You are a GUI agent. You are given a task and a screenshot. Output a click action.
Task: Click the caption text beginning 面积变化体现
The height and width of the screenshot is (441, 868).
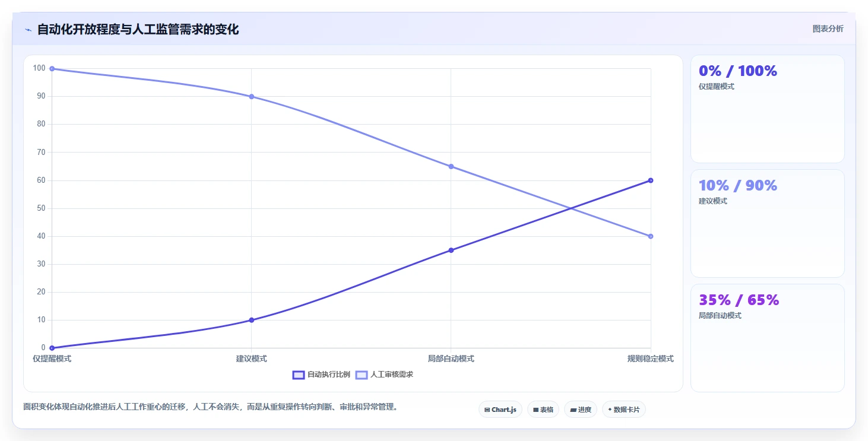point(211,407)
